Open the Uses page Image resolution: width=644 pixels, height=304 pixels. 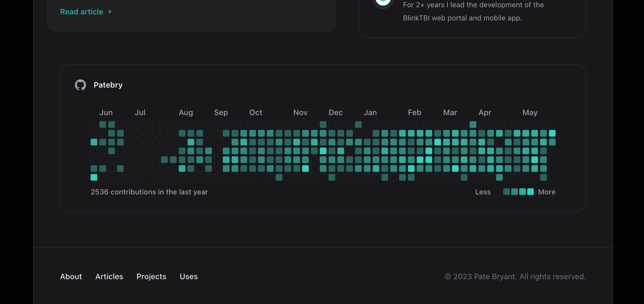pyautogui.click(x=189, y=277)
